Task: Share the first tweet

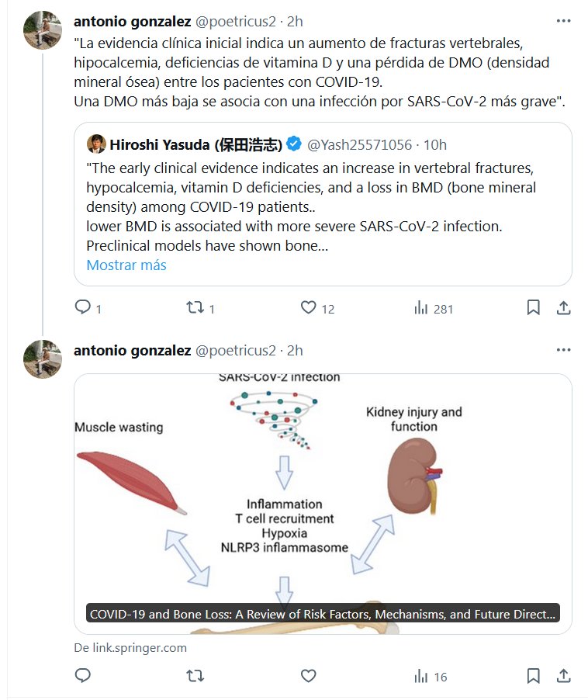Action: click(x=564, y=308)
